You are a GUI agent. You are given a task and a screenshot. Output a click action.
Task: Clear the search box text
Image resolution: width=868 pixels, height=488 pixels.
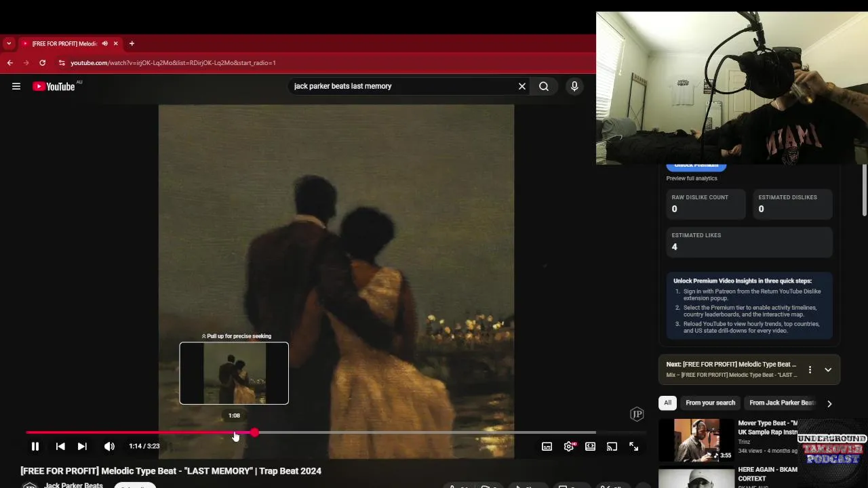click(522, 86)
